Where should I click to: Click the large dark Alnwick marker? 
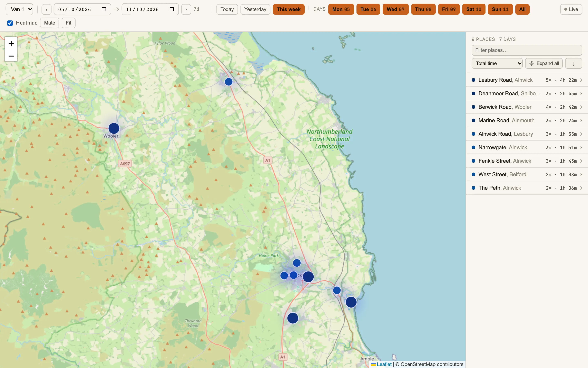[x=308, y=277]
